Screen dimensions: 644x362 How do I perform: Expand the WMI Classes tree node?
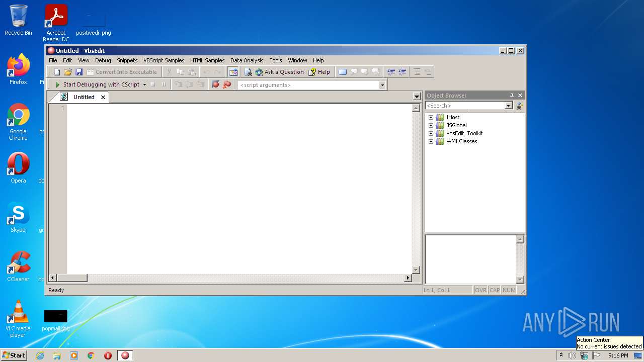431,141
